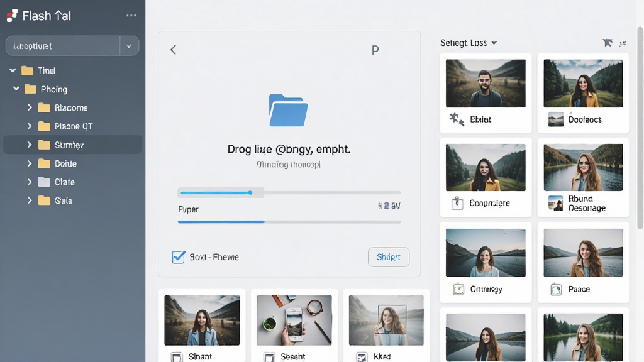Image resolution: width=644 pixels, height=362 pixels.
Task: Click the Fvper progress bar
Action: click(289, 222)
